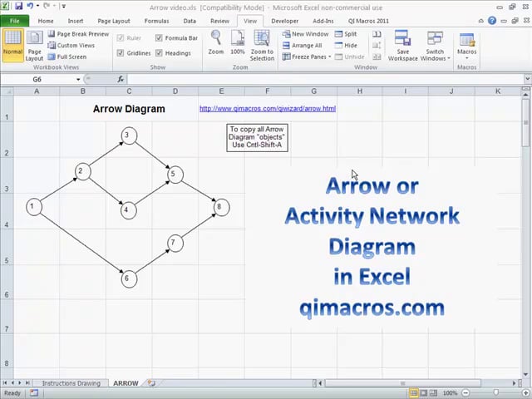The width and height of the screenshot is (532, 399).
Task: Click the Name Box showing G6
Action: 37,80
